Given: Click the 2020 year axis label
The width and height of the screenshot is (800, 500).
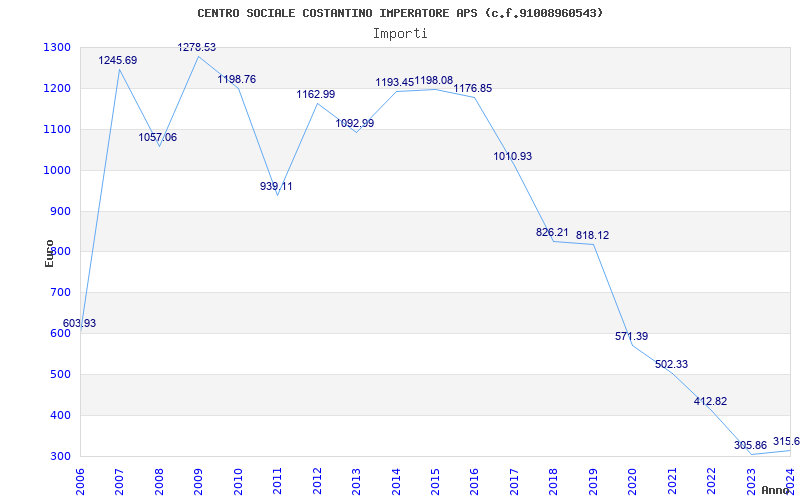Looking at the screenshot, I should point(632,481).
